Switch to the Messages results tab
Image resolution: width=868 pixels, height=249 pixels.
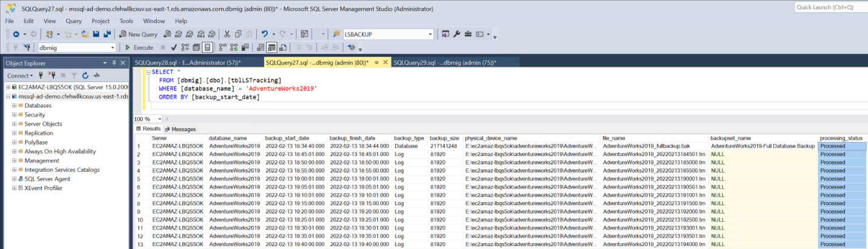(180, 129)
